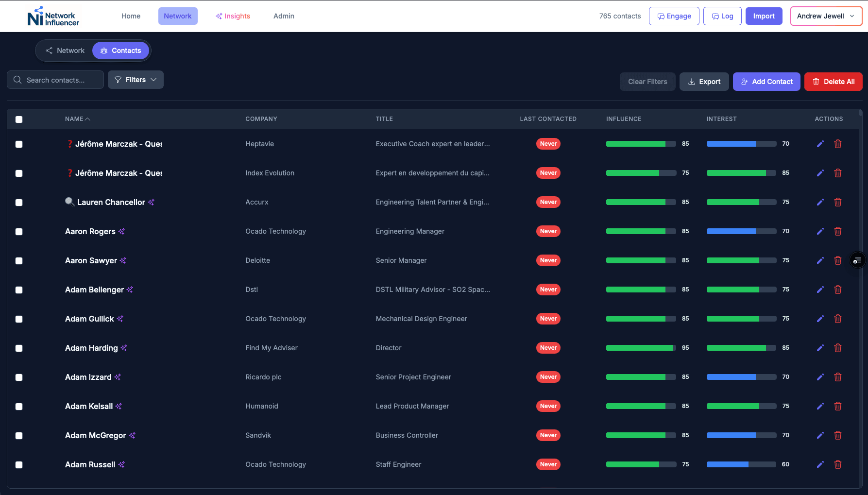Open the floating side panel icon
868x495 pixels.
pos(857,261)
